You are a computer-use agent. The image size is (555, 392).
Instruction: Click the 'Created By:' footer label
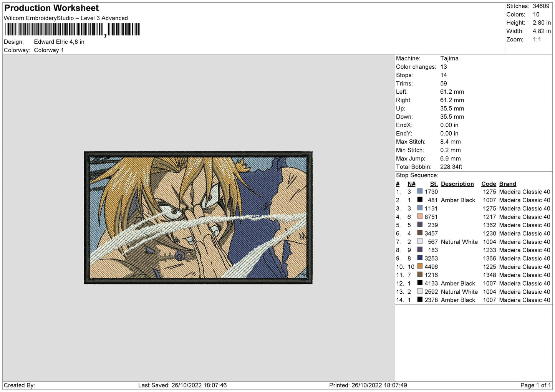point(19,385)
